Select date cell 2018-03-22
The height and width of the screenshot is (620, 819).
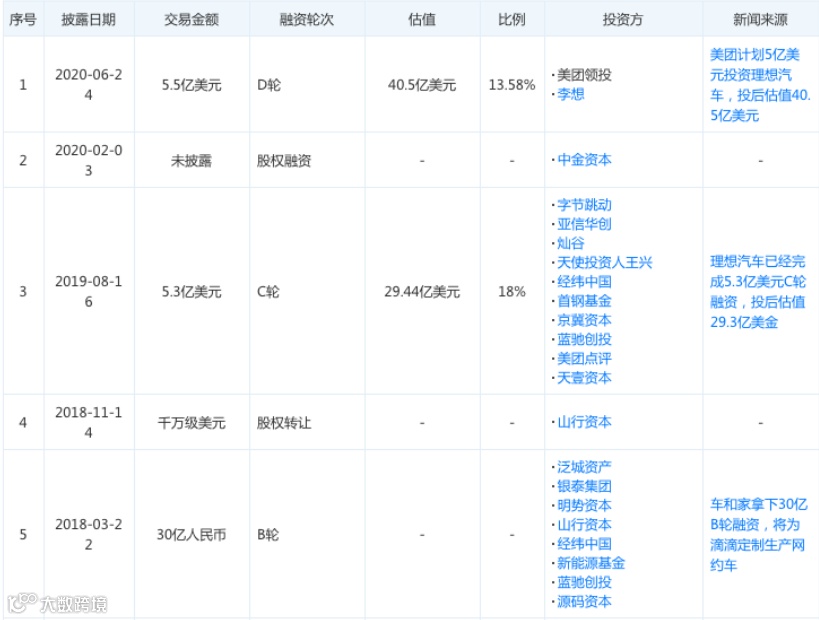88,534
